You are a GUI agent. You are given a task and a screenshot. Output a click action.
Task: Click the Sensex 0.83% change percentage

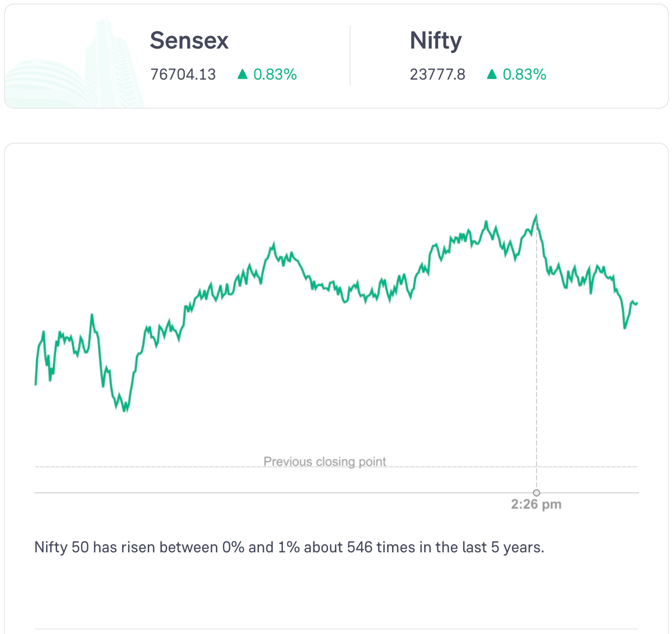pyautogui.click(x=275, y=75)
